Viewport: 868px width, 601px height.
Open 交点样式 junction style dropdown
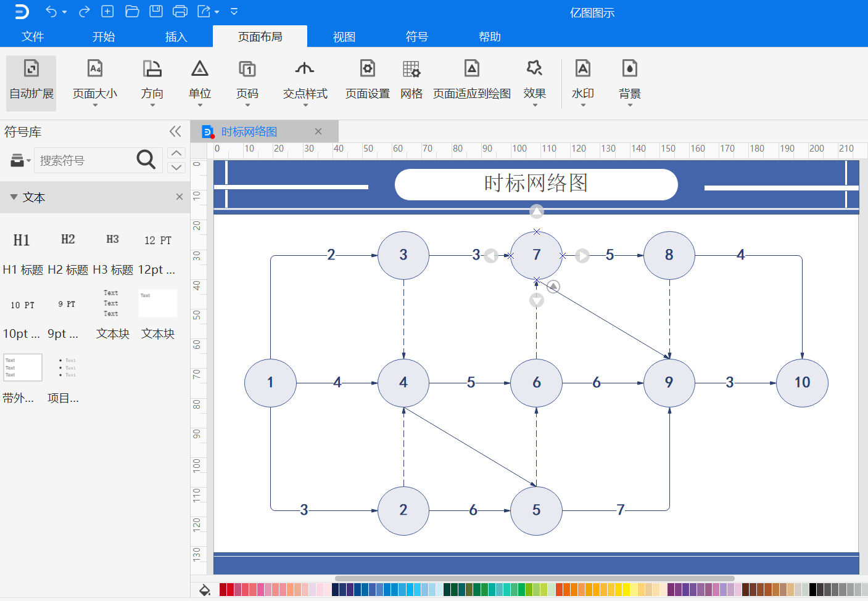(x=305, y=83)
